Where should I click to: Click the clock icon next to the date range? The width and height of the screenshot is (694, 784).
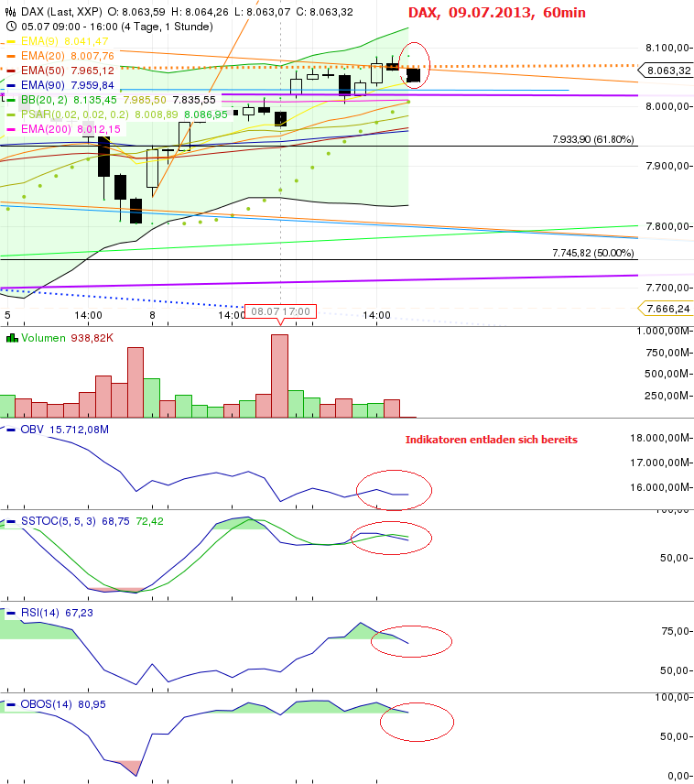[11, 27]
